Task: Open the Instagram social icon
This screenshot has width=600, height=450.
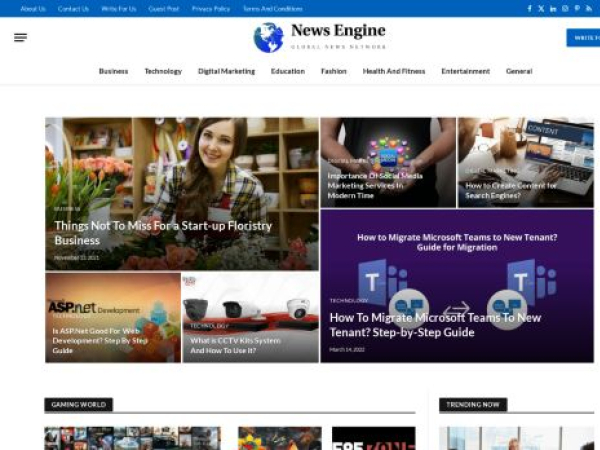Action: point(565,8)
